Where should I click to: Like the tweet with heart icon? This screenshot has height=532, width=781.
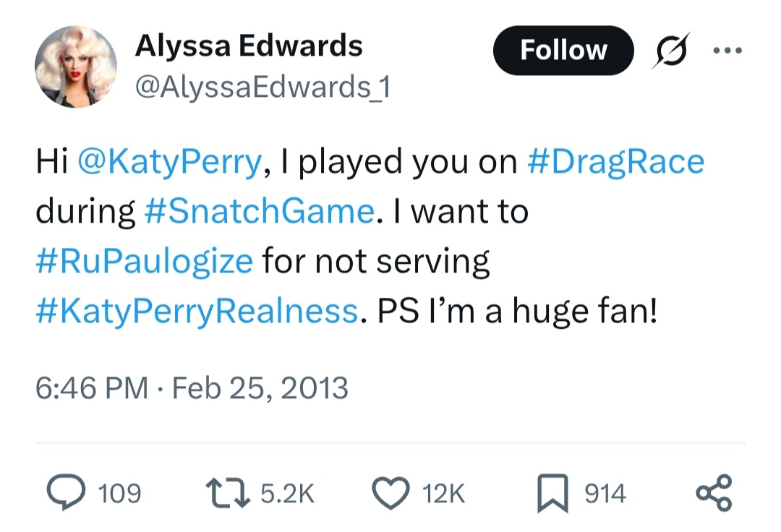392,493
